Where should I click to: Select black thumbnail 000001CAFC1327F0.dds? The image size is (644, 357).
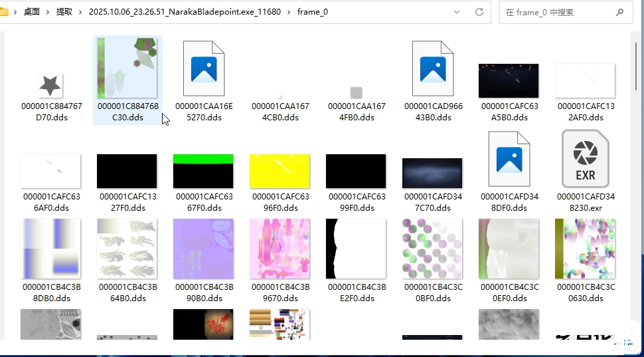point(127,171)
